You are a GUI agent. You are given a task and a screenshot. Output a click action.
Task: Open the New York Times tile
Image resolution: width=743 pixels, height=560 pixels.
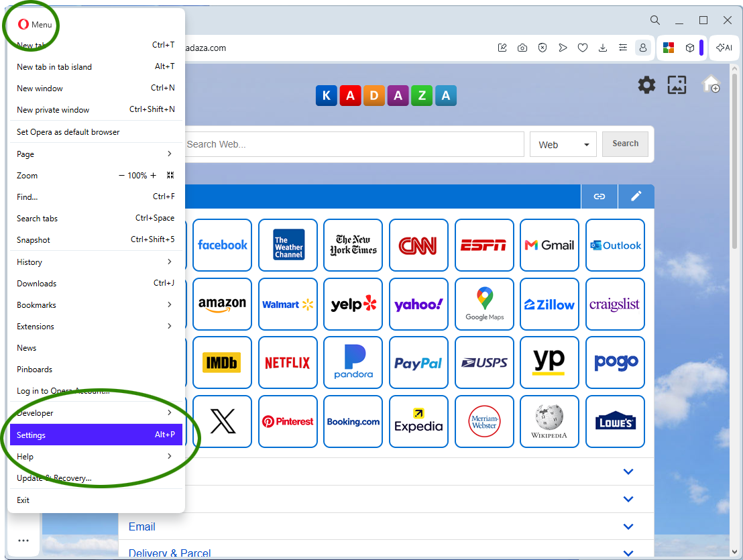(353, 245)
